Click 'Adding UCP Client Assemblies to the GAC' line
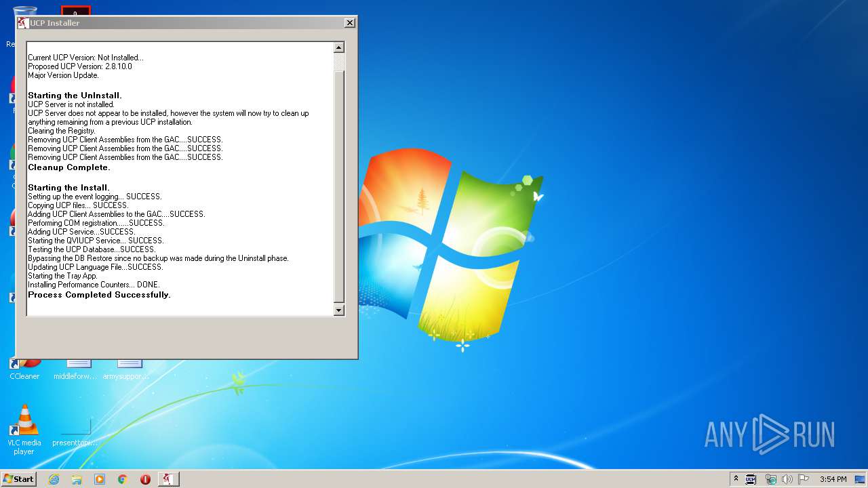The height and width of the screenshot is (488, 868). tap(117, 214)
